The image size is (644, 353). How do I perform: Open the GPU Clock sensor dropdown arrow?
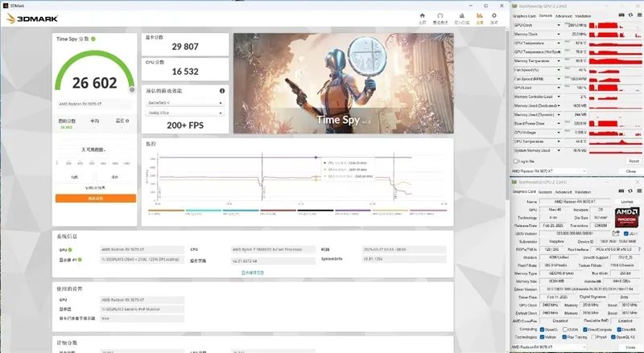tap(559, 26)
